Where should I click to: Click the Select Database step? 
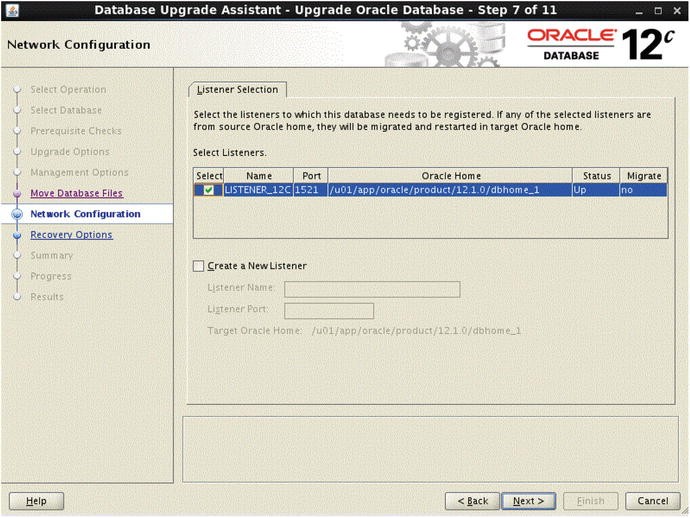coord(66,110)
